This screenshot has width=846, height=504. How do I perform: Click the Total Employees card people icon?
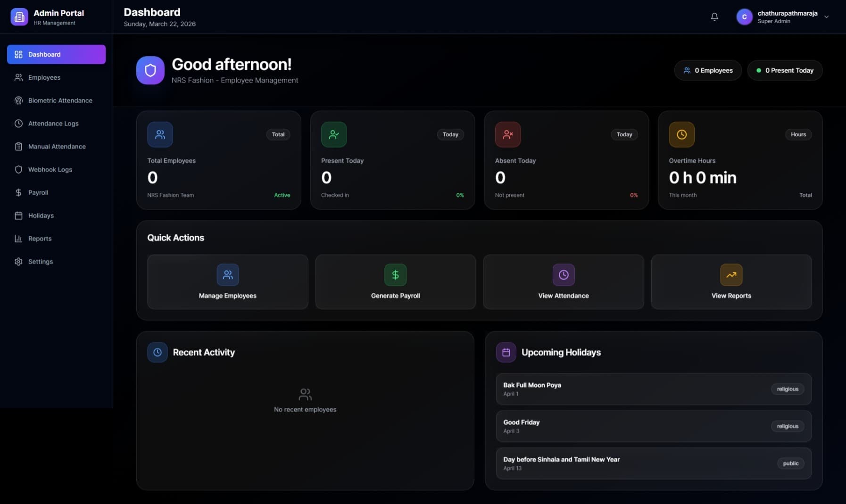tap(160, 134)
